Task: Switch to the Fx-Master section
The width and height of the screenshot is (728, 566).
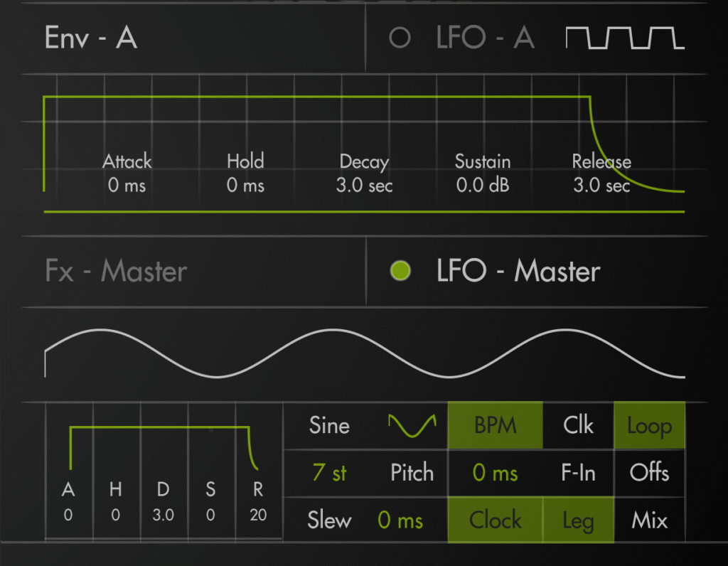Action: click(116, 271)
